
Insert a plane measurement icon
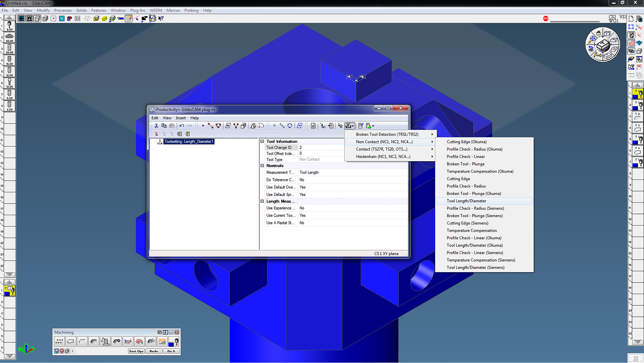228,126
